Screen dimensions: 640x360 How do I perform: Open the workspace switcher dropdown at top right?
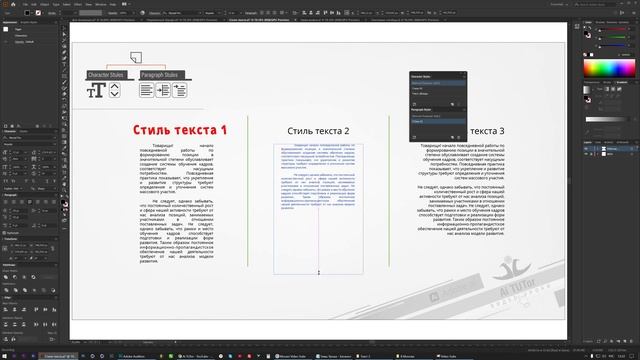(x=560, y=4)
